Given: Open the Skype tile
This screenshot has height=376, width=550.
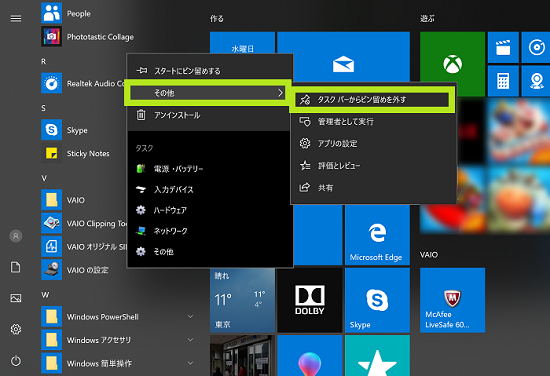Looking at the screenshot, I should [377, 300].
